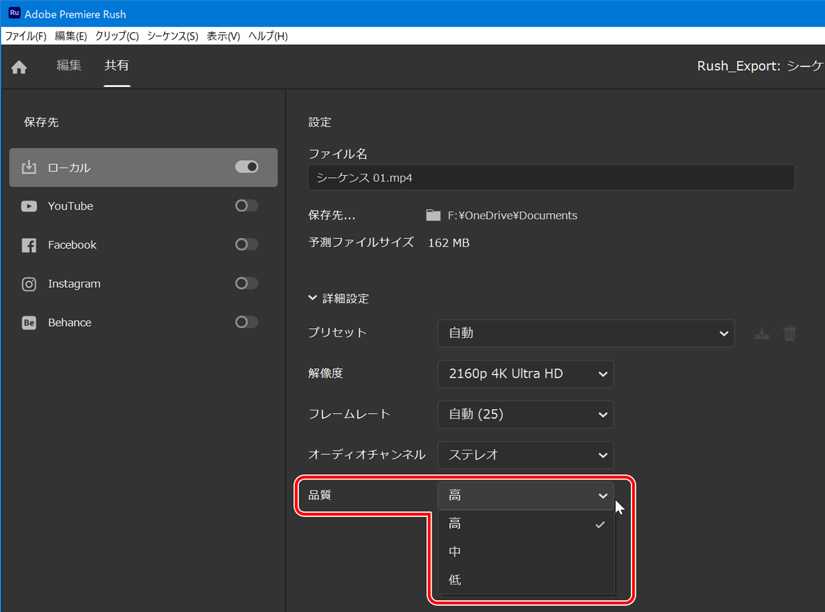Enable the Facebook export toggle
825x612 pixels.
246,245
